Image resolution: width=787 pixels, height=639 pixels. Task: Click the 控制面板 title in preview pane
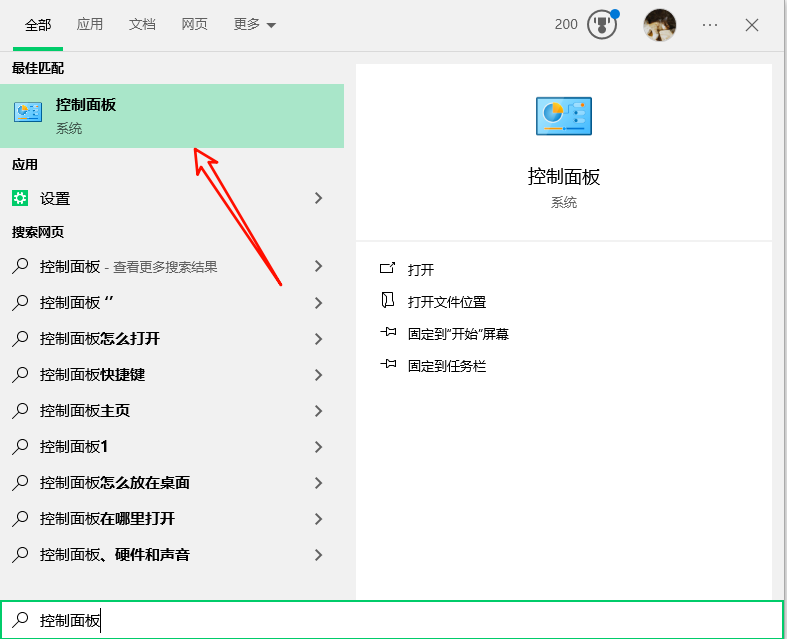(564, 177)
